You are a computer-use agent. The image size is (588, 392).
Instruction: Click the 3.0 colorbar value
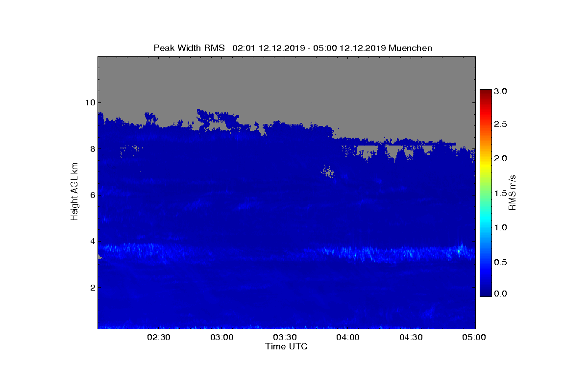(501, 92)
